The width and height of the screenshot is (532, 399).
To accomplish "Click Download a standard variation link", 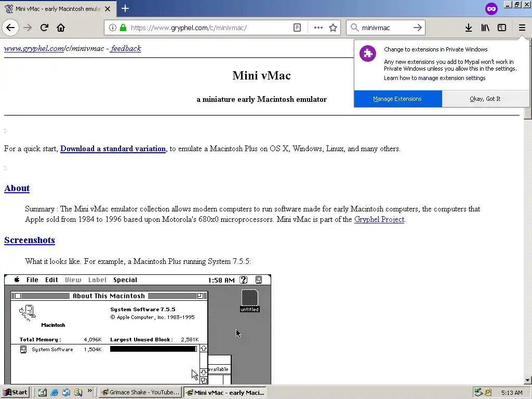I will point(113,149).
